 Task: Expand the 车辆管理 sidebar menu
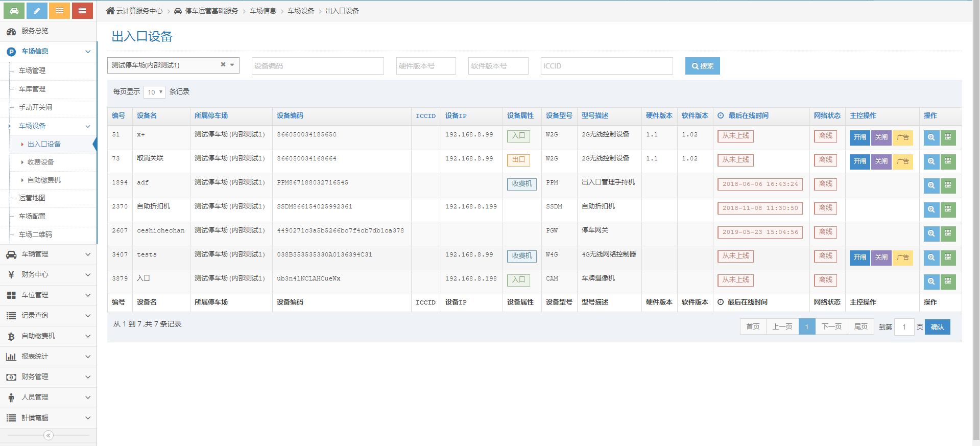pyautogui.click(x=49, y=254)
